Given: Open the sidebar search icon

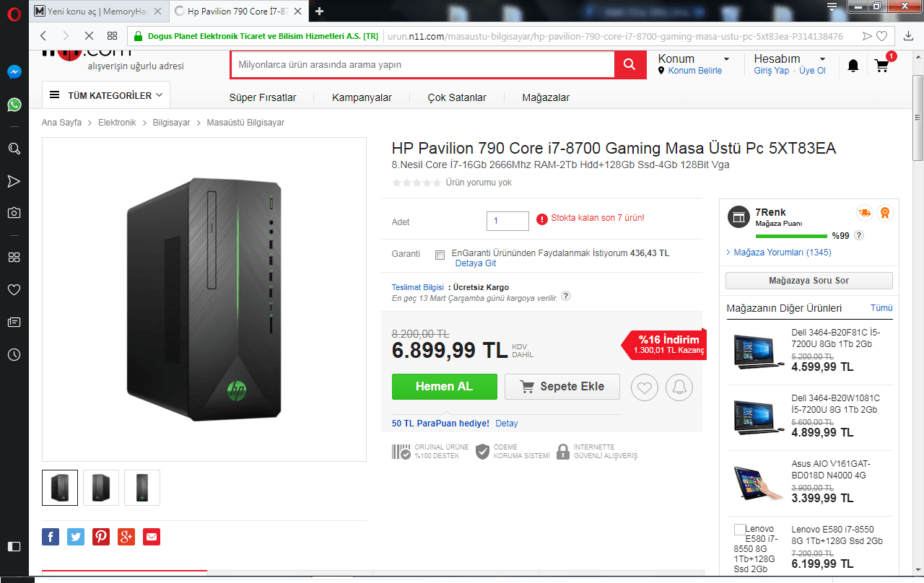Looking at the screenshot, I should 14,149.
